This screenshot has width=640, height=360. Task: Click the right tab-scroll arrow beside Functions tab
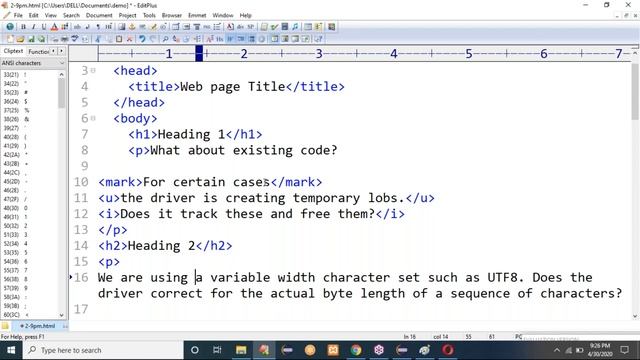click(x=61, y=51)
